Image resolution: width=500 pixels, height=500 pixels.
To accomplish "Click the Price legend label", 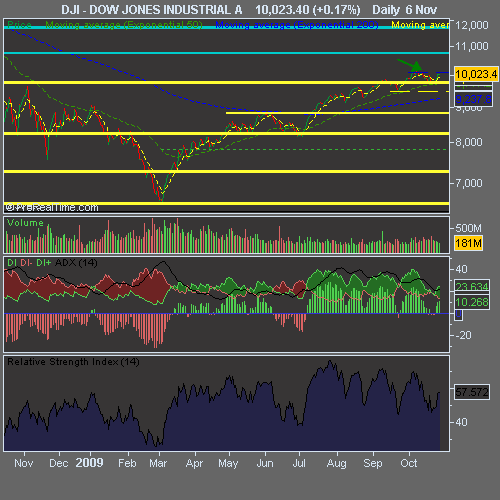I will 19,25.
